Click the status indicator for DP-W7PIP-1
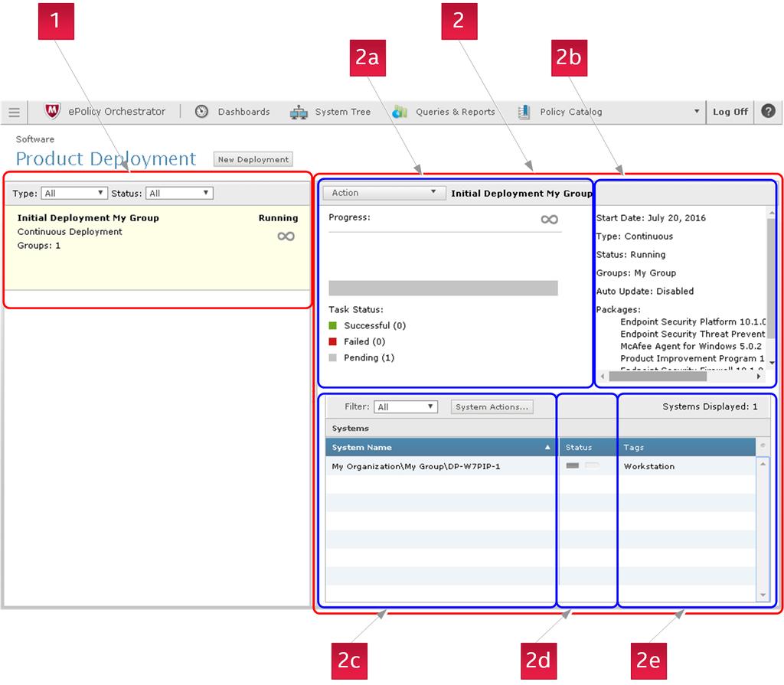Viewport: 784px width, 685px height. click(582, 466)
